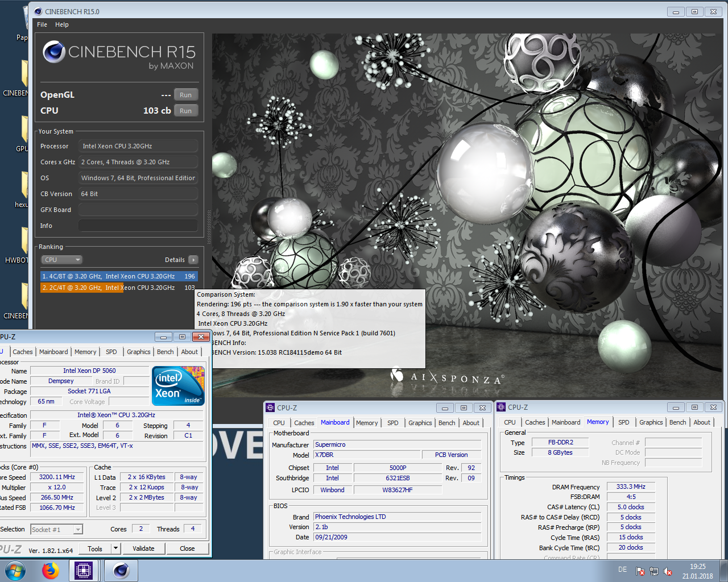Minimize the left CPU-Z window

163,337
